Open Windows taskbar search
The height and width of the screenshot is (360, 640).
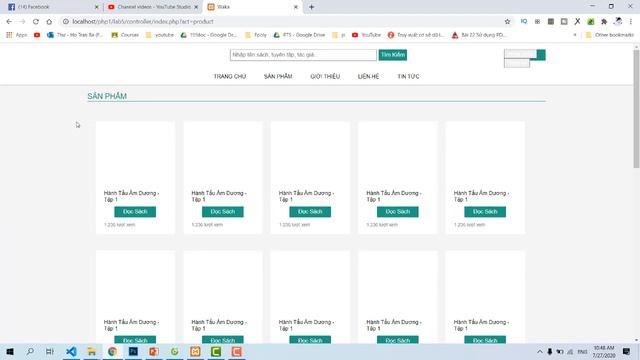30,351
